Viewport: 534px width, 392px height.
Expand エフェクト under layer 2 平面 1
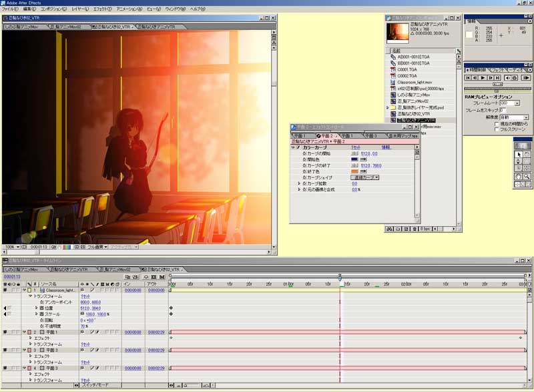point(30,338)
